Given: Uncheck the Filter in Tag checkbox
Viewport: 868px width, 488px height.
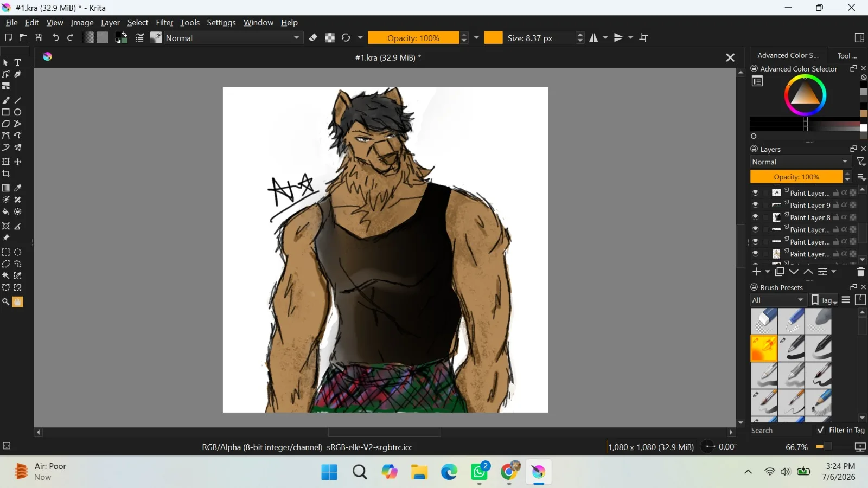Looking at the screenshot, I should (x=821, y=430).
